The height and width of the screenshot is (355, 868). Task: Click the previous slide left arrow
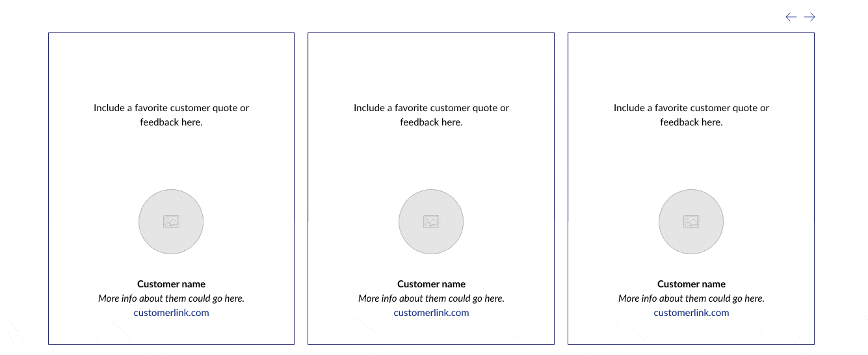click(791, 17)
